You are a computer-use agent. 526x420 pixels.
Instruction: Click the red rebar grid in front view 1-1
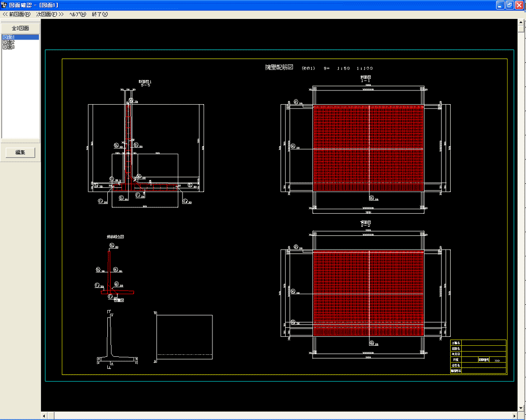coord(368,147)
